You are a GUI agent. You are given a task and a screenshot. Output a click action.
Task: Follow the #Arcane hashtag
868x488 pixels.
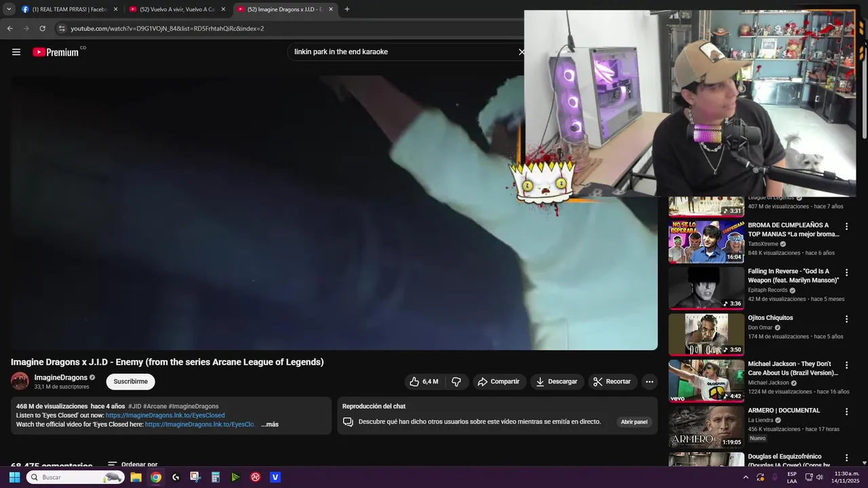[x=155, y=407]
